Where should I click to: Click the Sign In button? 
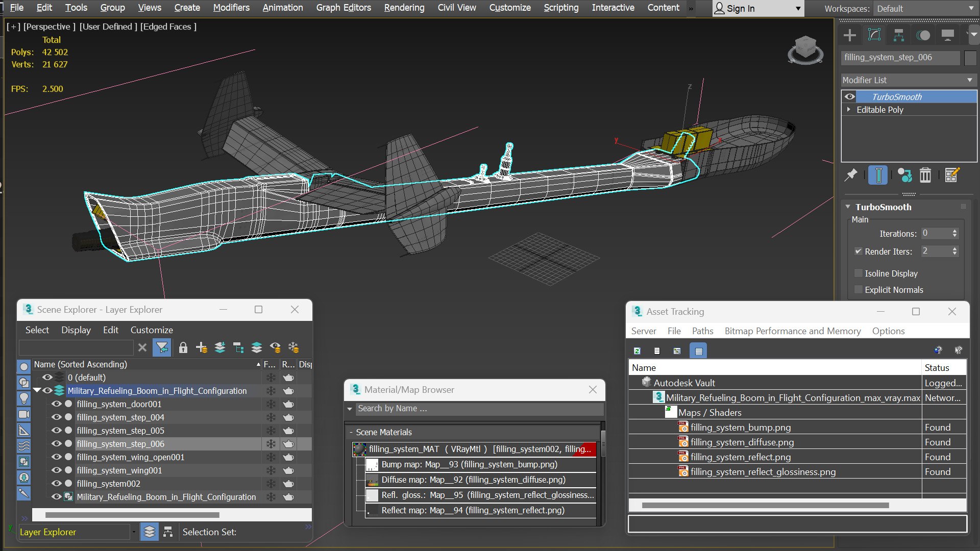click(758, 9)
